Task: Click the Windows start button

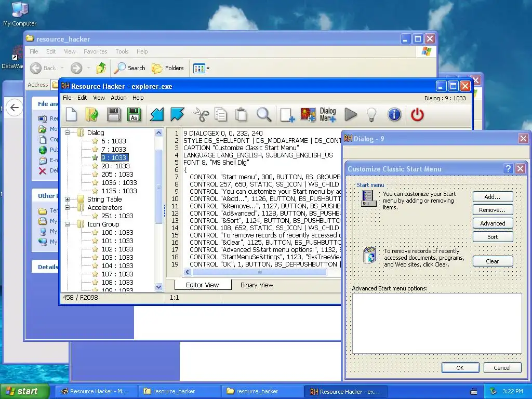Action: 25,392
